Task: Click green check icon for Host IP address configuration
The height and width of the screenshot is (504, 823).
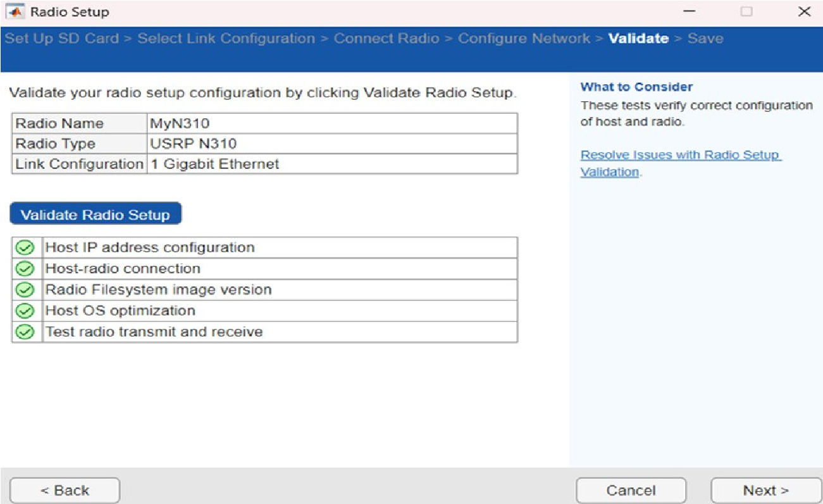Action: [x=25, y=248]
